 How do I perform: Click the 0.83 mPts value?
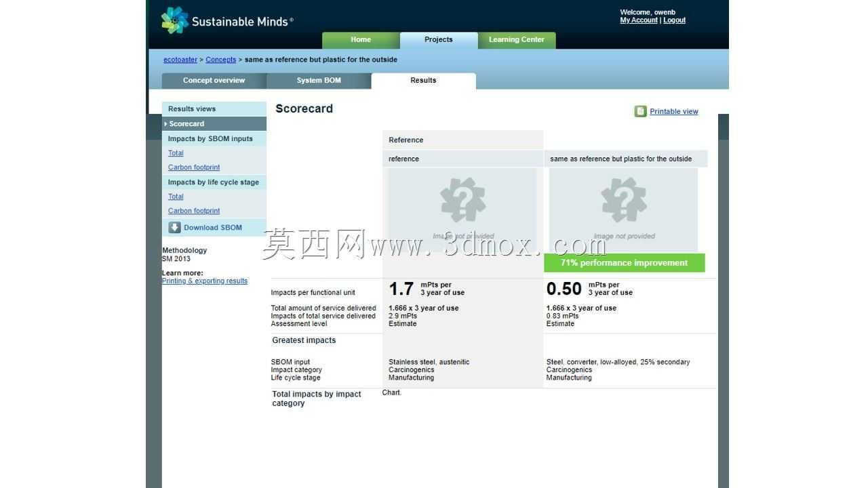563,316
